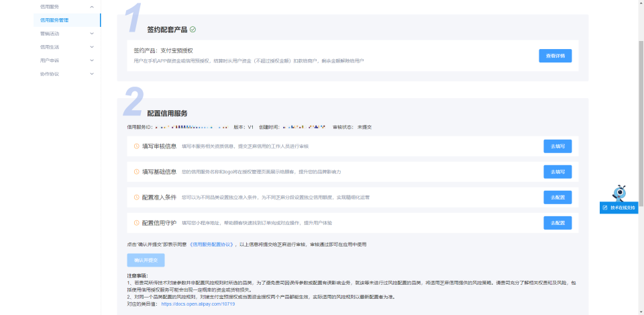Click the clock icon before 配置准入条件
Viewport: 644px width, 315px height.
pyautogui.click(x=137, y=197)
